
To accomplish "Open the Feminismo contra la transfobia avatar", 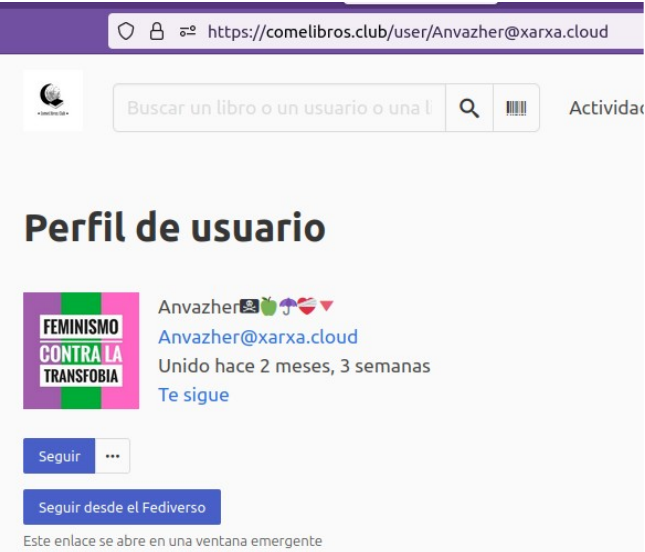I will (x=81, y=350).
